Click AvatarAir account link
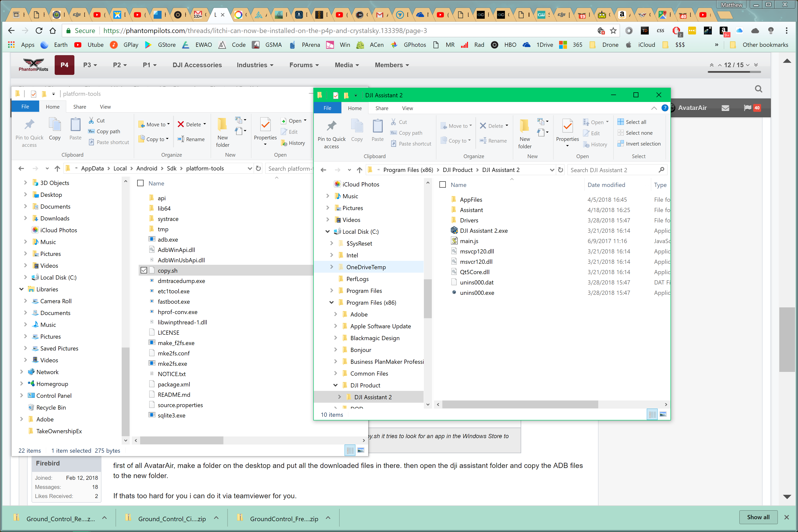This screenshot has width=798, height=532. tap(692, 108)
